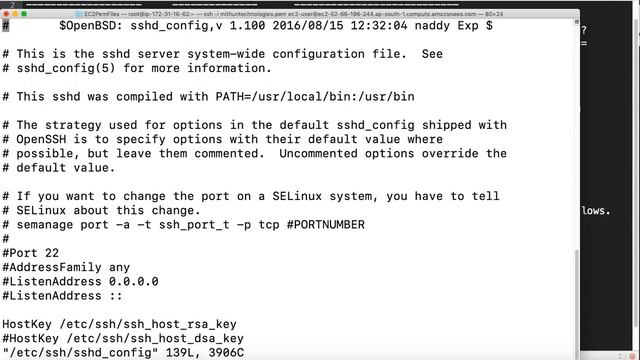Click the green zoom window button
This screenshot has width=640, height=360.
click(24, 14)
